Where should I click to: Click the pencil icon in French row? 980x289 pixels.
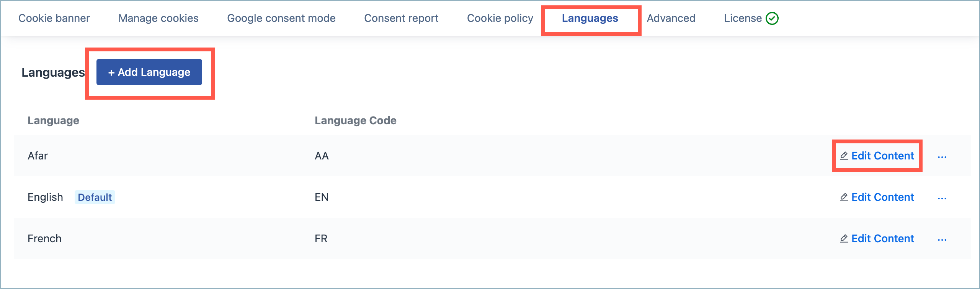pyautogui.click(x=844, y=238)
